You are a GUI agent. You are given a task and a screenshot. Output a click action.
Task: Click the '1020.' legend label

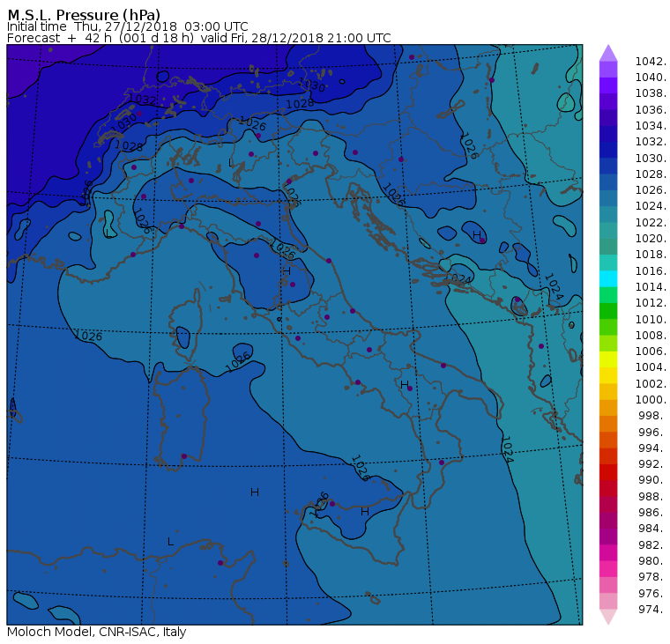[651, 238]
